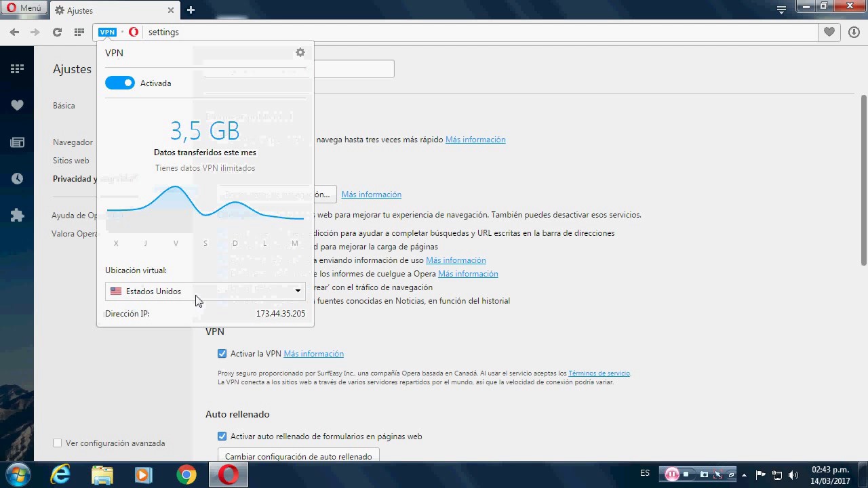The image size is (868, 488).
Task: Take a snapshot with recorder camera icon
Action: (704, 474)
